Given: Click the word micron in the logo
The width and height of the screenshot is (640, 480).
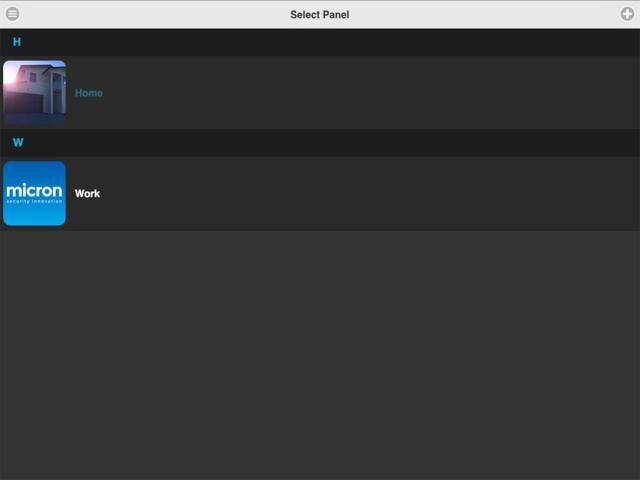Looking at the screenshot, I should pos(34,190).
